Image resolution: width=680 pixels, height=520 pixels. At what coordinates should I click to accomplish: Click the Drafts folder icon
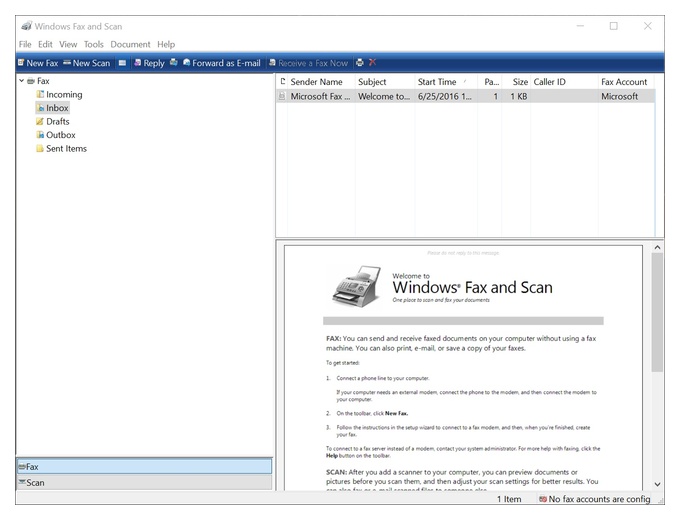click(40, 121)
